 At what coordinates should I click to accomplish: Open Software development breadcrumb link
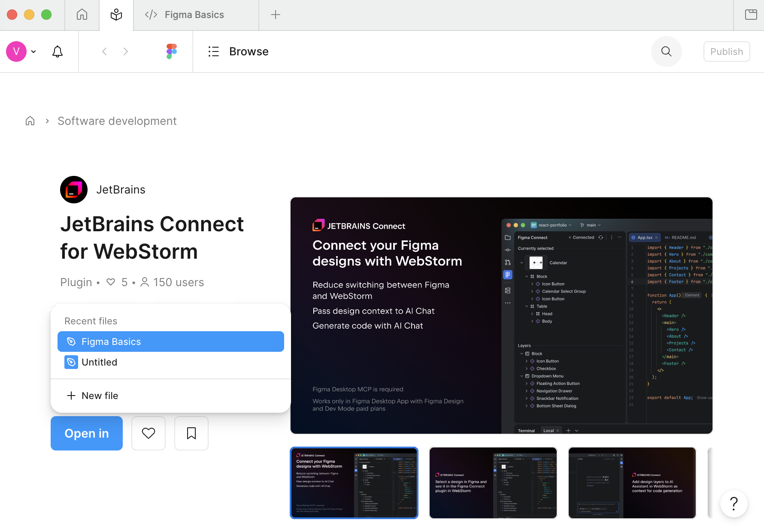tap(117, 121)
